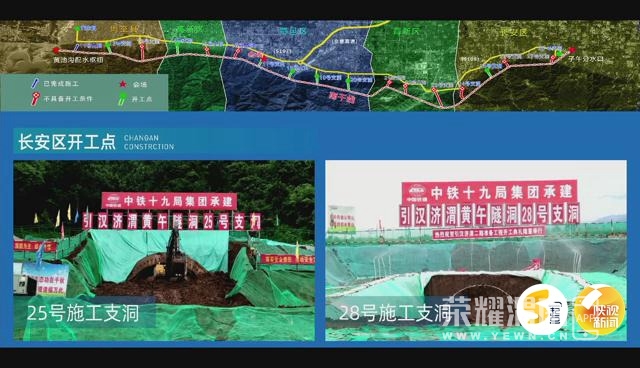Click the 中铁 logo on the 28号 banner
Viewport: 640px width, 368px height.
click(417, 193)
